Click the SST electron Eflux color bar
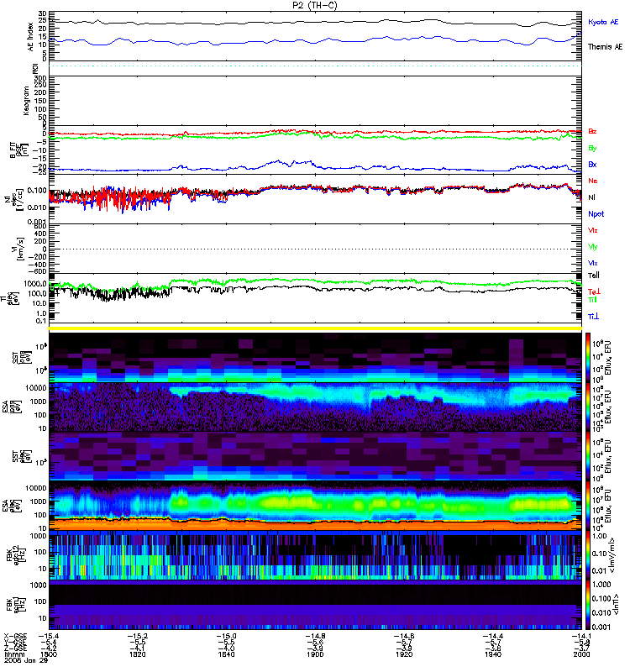Screen dimensions: 630x672 (589, 456)
